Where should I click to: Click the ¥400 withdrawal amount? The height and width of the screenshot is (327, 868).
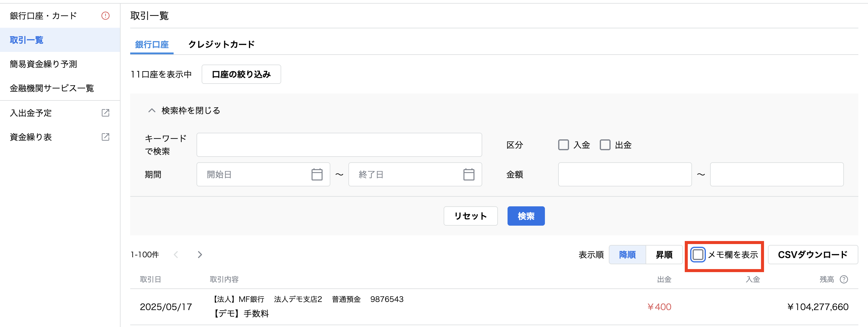pos(659,307)
